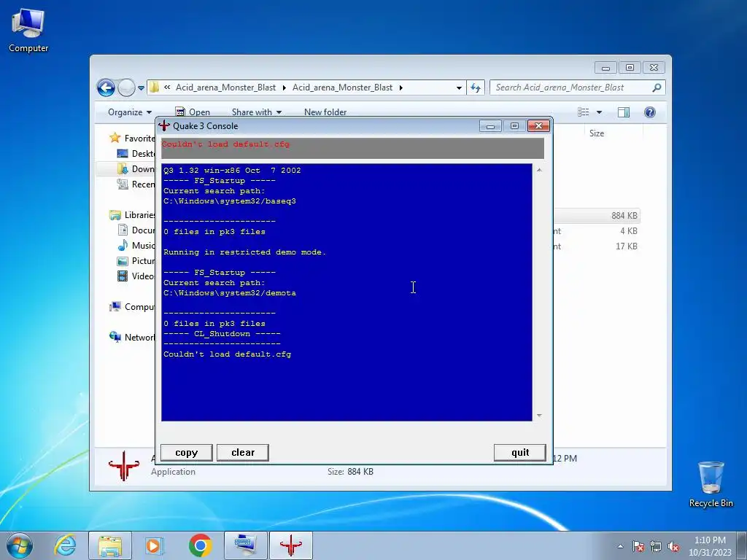This screenshot has width=747, height=560.
Task: Select Music library
Action: click(136, 245)
